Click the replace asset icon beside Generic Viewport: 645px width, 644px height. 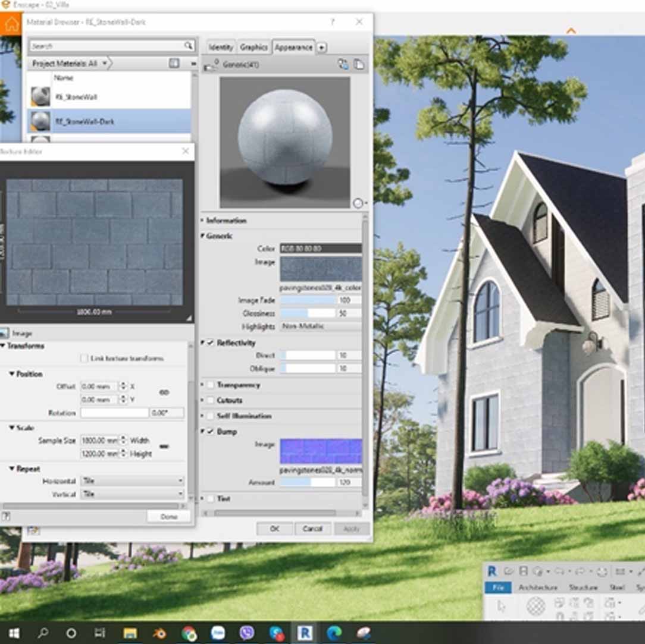(343, 65)
